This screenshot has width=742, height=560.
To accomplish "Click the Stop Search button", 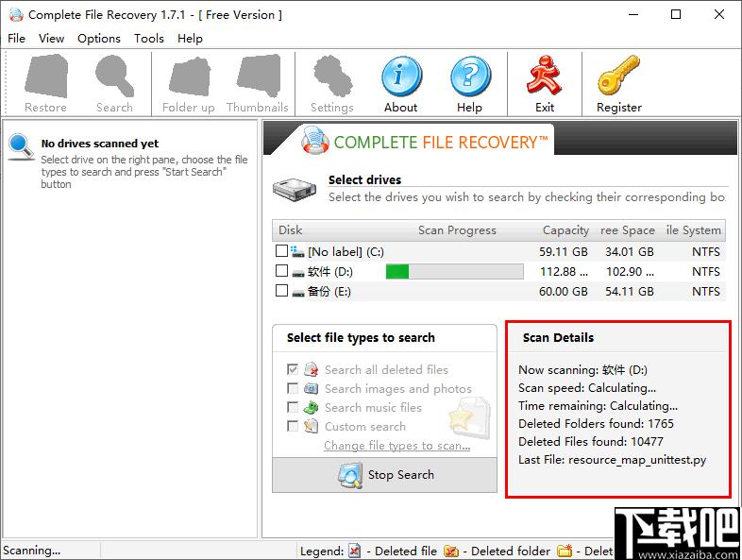I will (385, 475).
